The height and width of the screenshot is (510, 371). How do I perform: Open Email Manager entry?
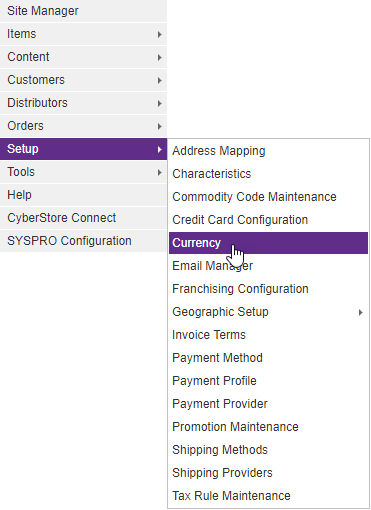268,266
